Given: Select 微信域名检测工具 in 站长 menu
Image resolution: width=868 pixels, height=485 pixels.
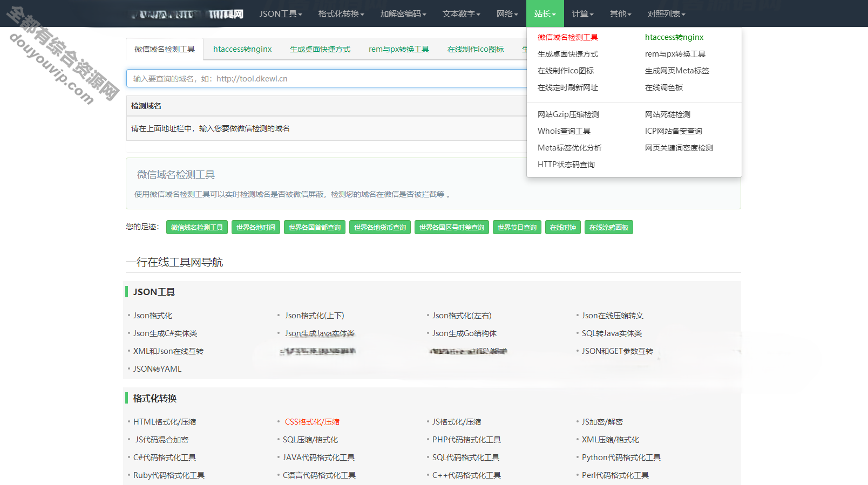Looking at the screenshot, I should coord(568,37).
